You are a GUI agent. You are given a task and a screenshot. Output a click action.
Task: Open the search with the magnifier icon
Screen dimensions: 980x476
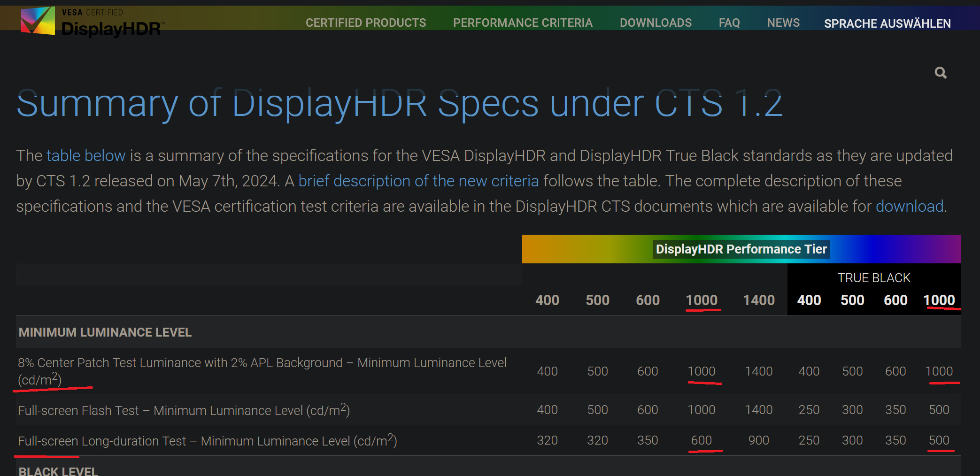click(x=941, y=72)
